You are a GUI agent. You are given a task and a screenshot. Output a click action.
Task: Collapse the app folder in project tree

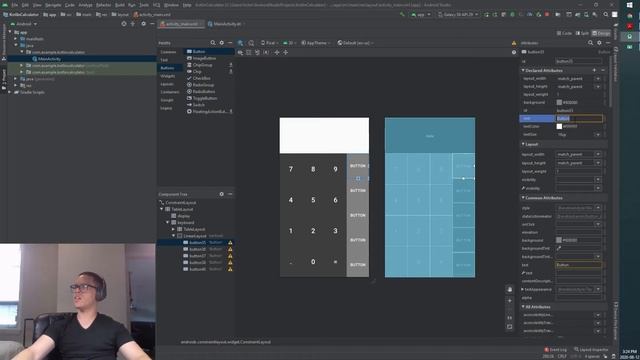tap(10, 32)
